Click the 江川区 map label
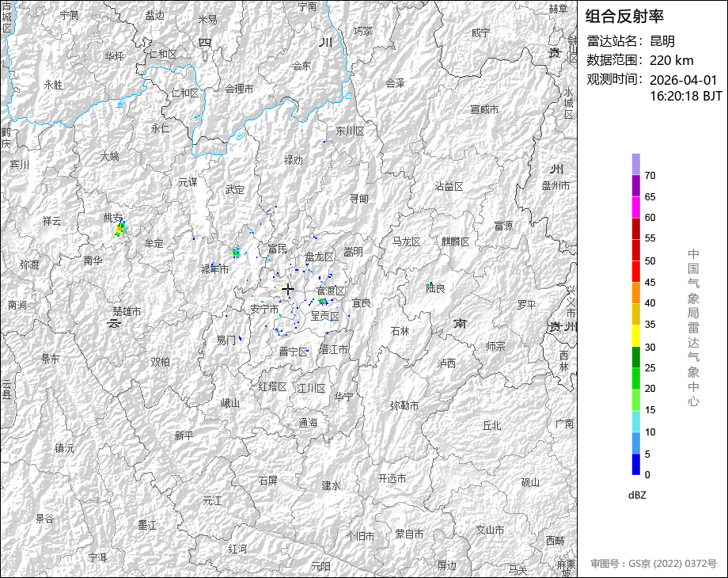Viewport: 728px width, 578px height. click(311, 388)
